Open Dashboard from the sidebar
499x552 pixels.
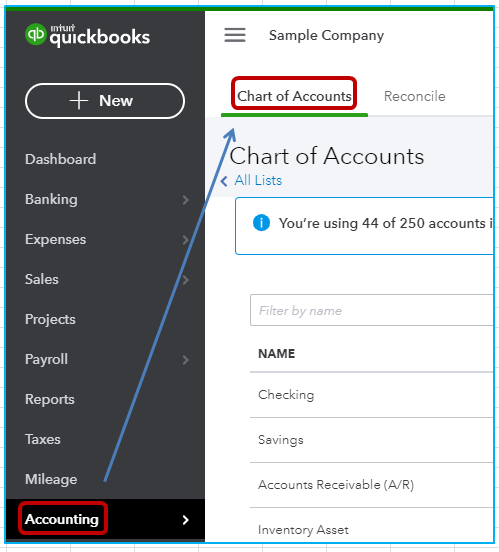click(x=61, y=159)
